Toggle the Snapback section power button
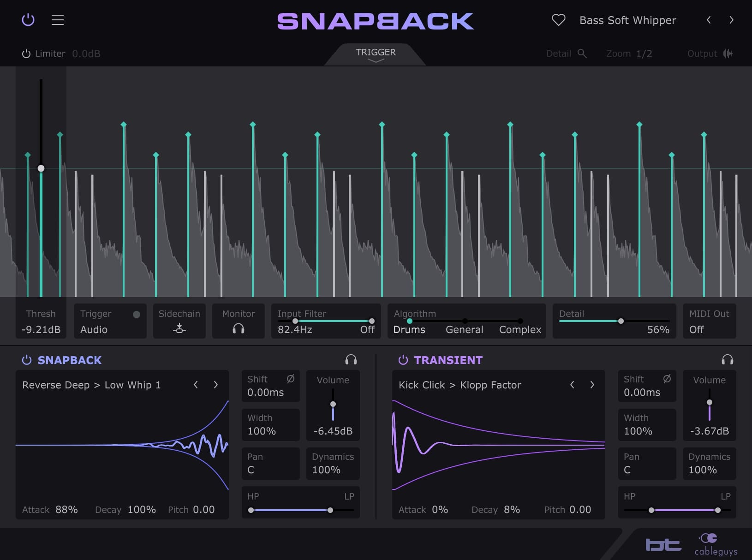752x560 pixels. tap(27, 360)
